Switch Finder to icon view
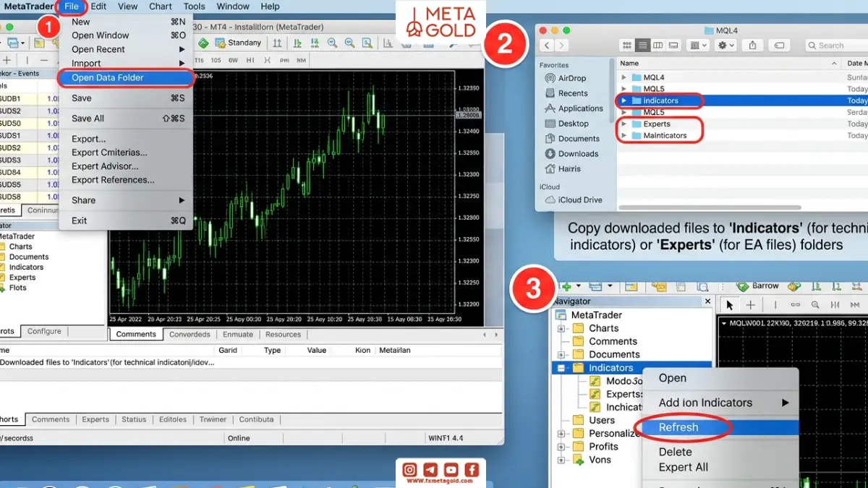Image resolution: width=868 pixels, height=488 pixels. [x=628, y=45]
